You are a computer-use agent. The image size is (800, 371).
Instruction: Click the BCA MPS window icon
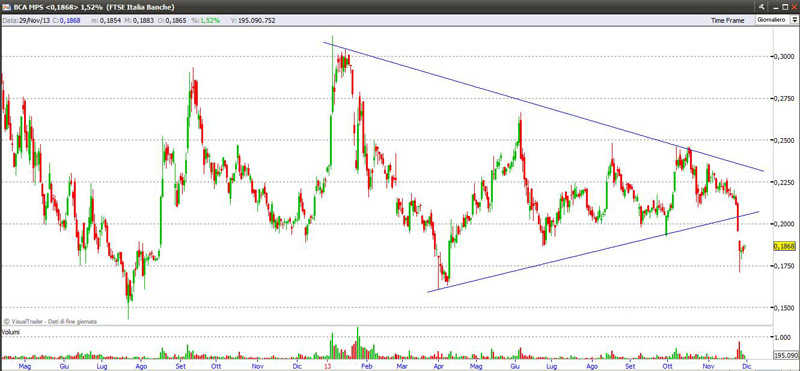[6, 7]
